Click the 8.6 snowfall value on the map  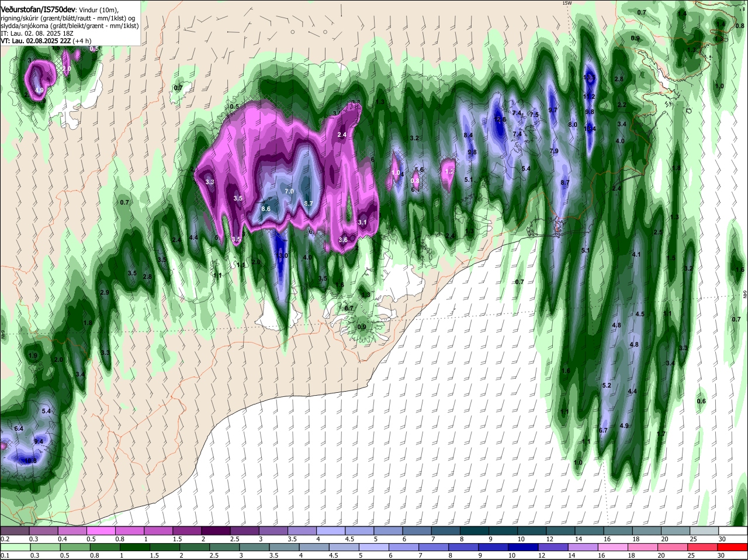coord(266,209)
